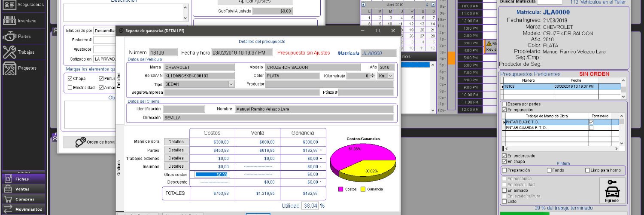This screenshot has height=215, width=644.
Task: Click the magenta Costos legend swatch
Action: tap(341, 189)
